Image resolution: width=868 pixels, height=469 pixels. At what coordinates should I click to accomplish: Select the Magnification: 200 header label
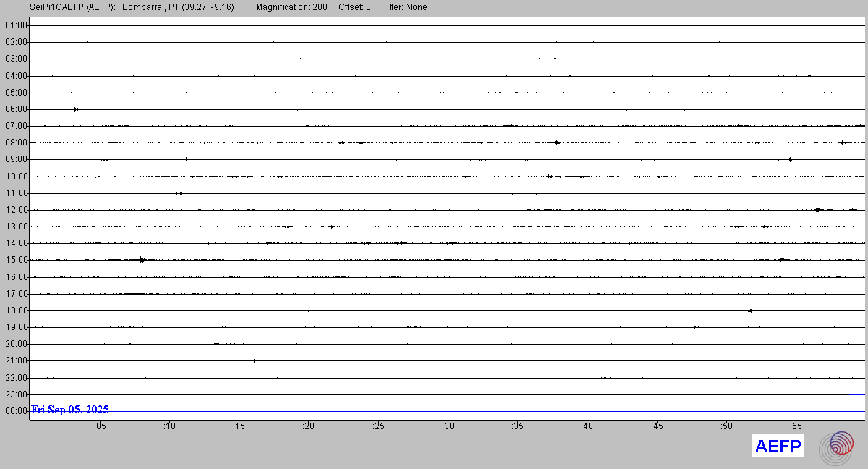click(x=292, y=7)
